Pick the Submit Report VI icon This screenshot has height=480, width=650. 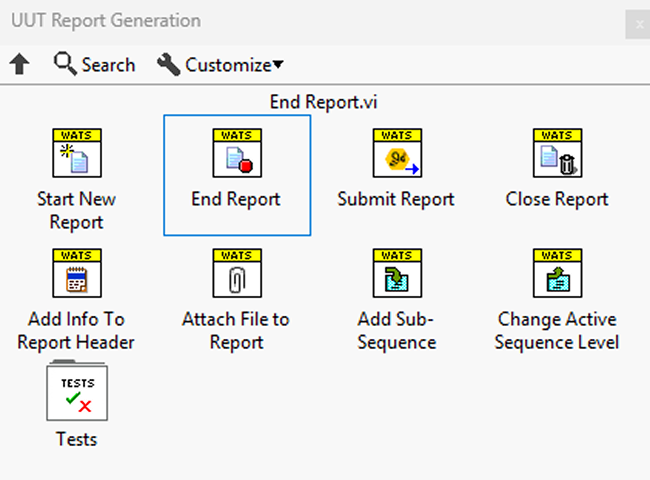point(396,153)
